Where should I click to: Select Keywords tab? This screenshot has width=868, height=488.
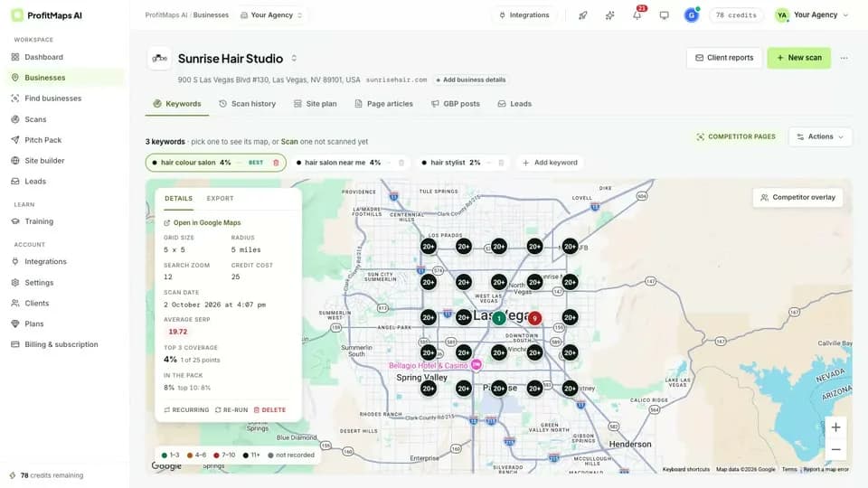(177, 104)
